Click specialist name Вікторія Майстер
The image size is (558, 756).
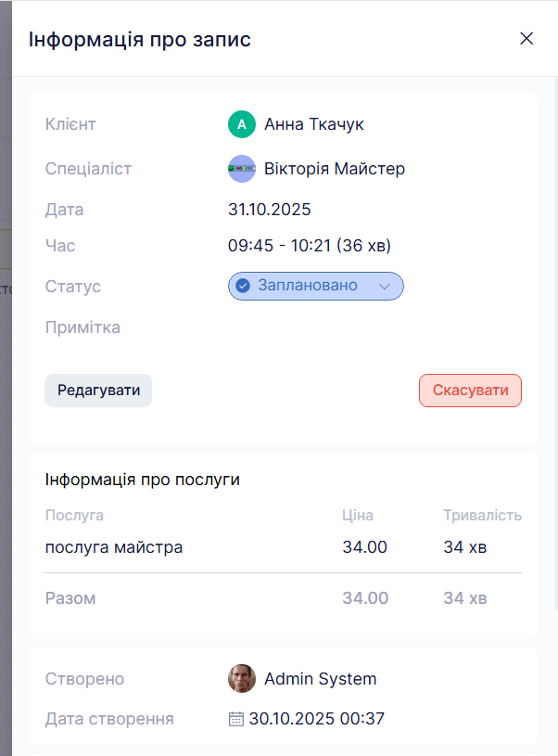coord(335,169)
